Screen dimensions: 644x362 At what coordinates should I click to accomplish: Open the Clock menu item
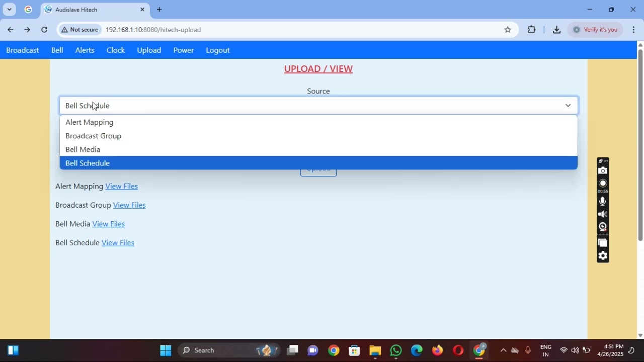click(x=116, y=50)
